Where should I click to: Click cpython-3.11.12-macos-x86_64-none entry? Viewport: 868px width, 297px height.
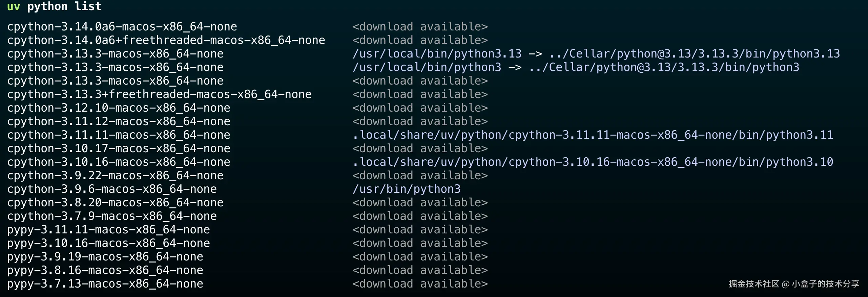point(119,121)
